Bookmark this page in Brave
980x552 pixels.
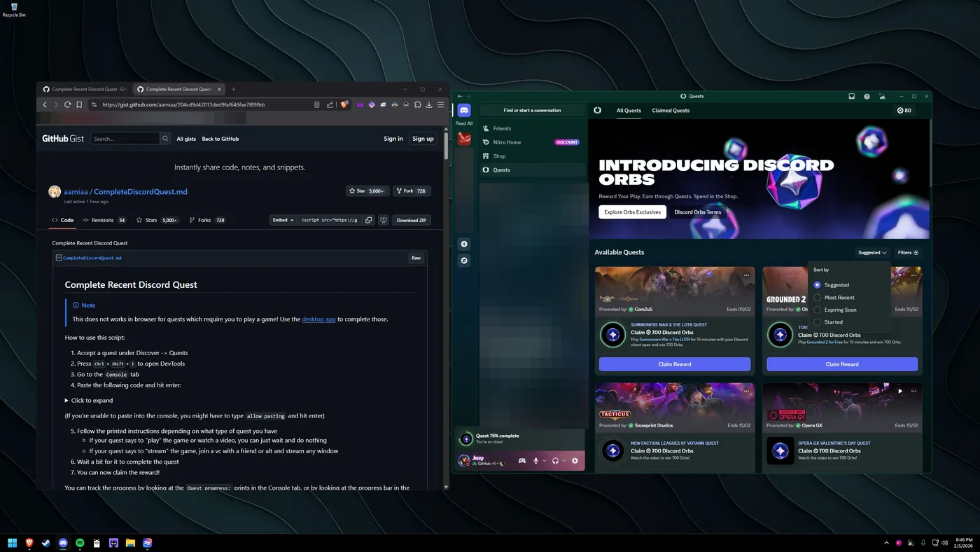coord(79,104)
